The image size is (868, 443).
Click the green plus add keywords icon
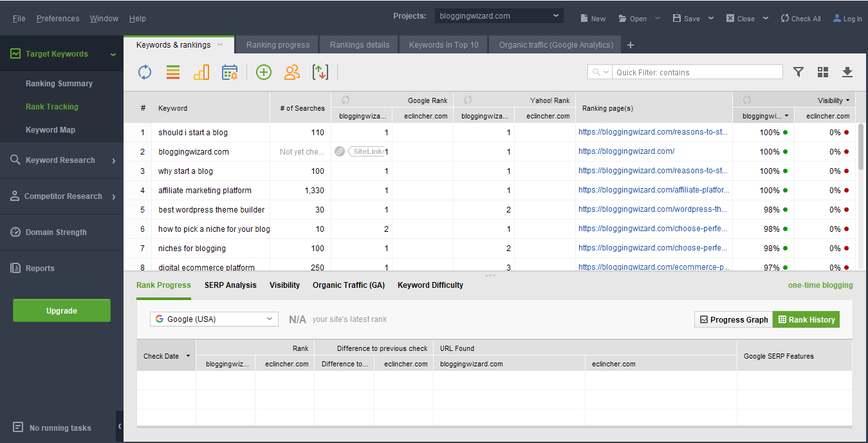click(264, 72)
